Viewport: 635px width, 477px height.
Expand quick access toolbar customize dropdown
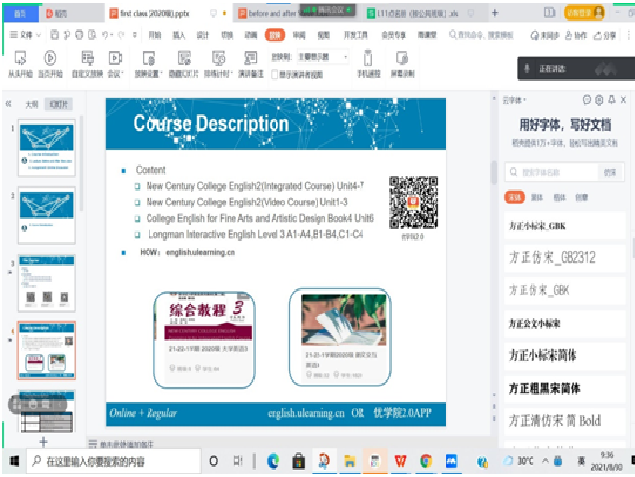click(x=134, y=35)
